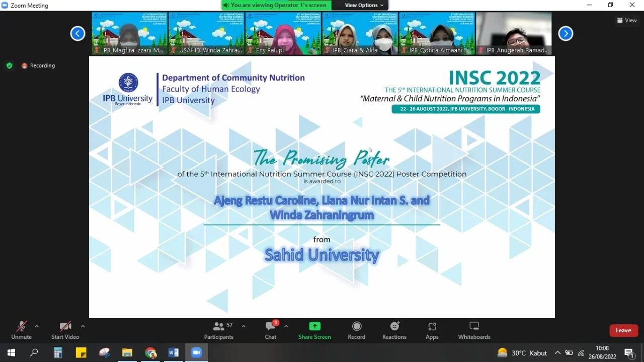Screen dimensions: 644x362
Task: Open Windows Start menu
Action: [11, 353]
